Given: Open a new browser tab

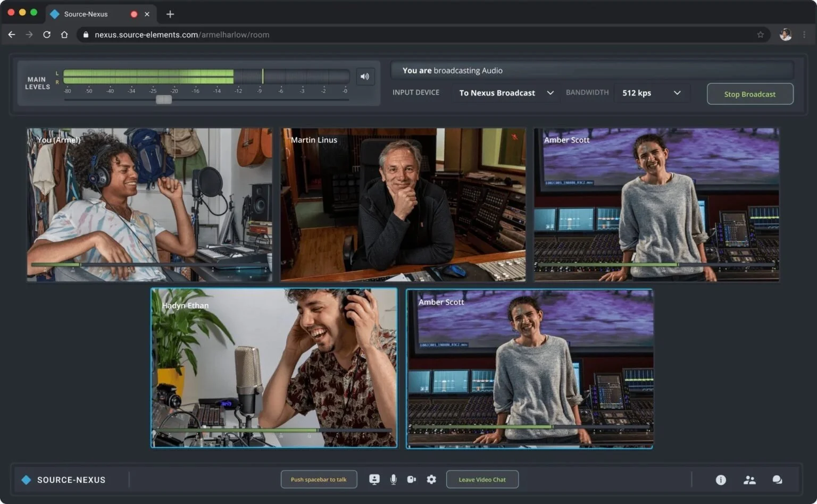Looking at the screenshot, I should tap(170, 14).
